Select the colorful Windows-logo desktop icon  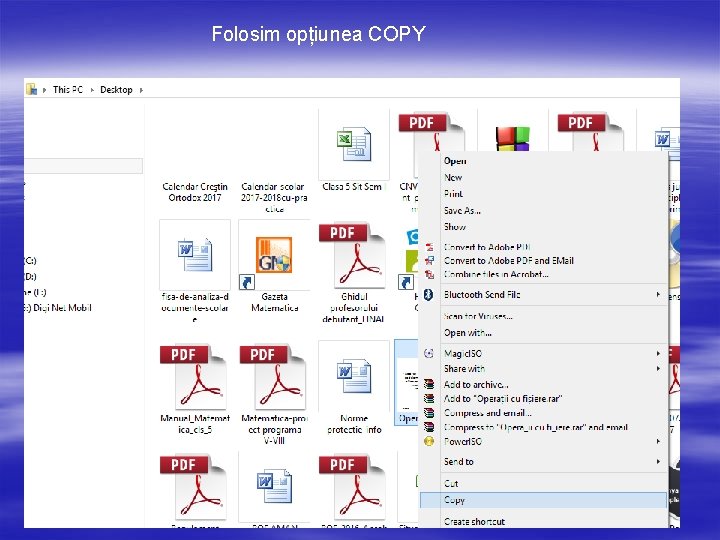coord(513,139)
